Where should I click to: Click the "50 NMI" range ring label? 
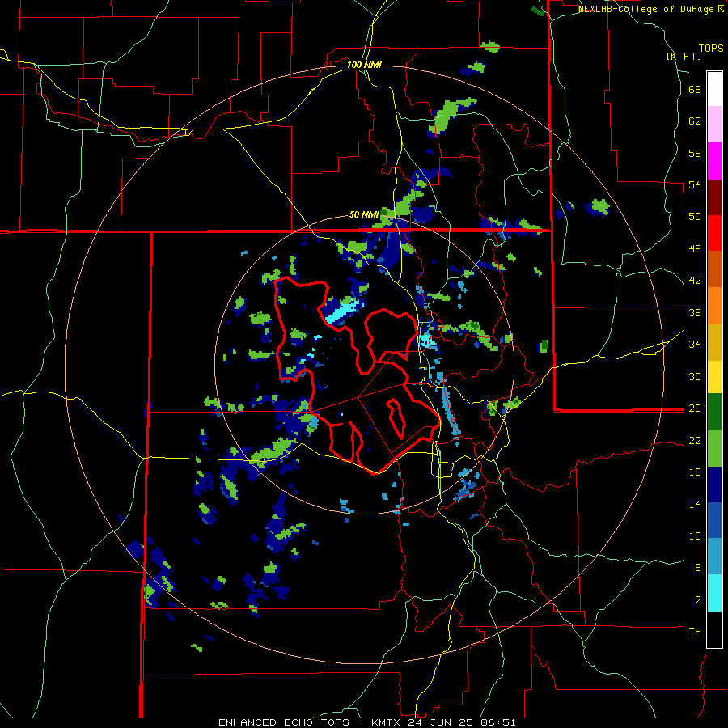[364, 214]
